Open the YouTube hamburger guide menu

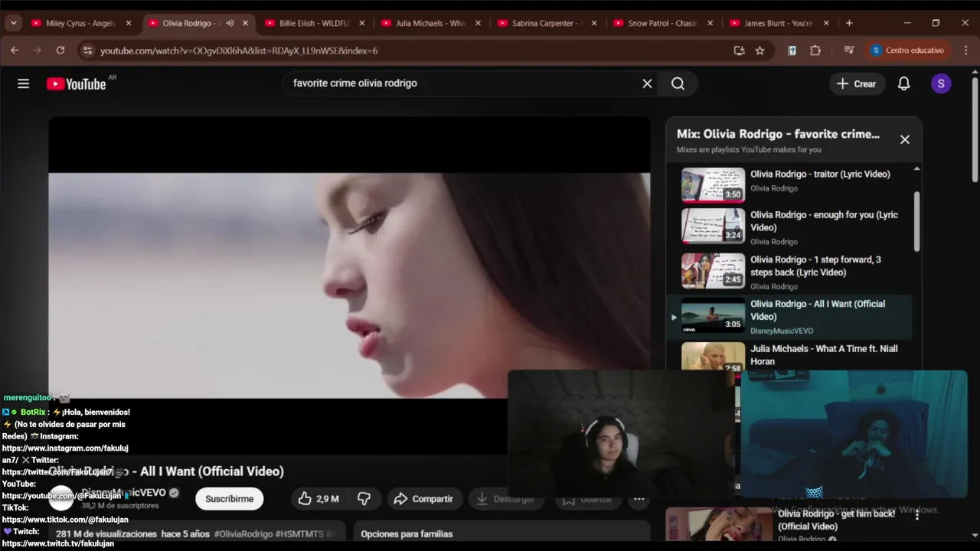click(23, 83)
